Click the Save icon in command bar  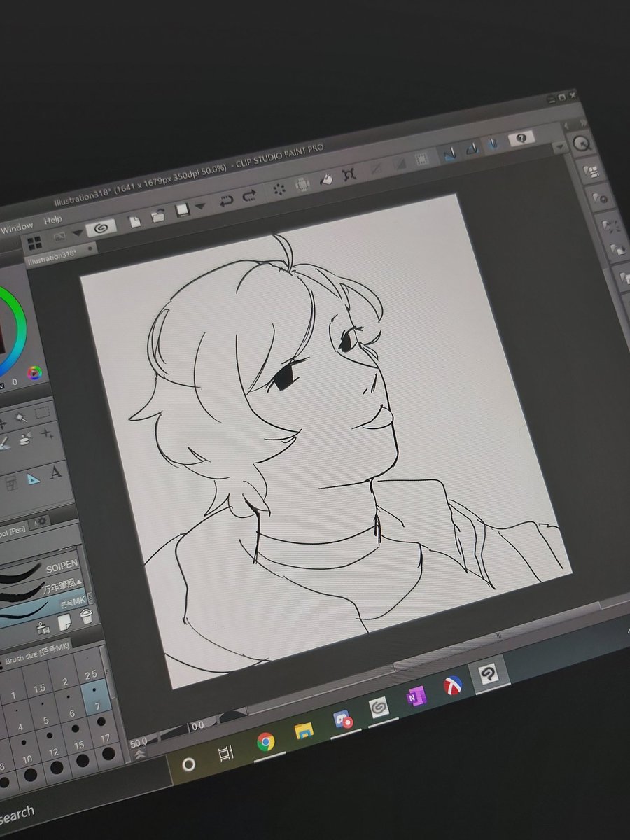[x=183, y=211]
